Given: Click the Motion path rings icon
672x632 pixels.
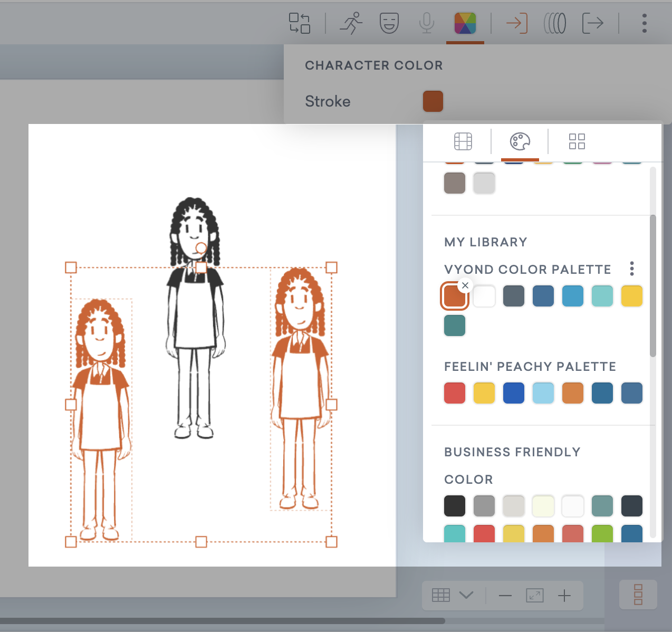Looking at the screenshot, I should tap(554, 23).
